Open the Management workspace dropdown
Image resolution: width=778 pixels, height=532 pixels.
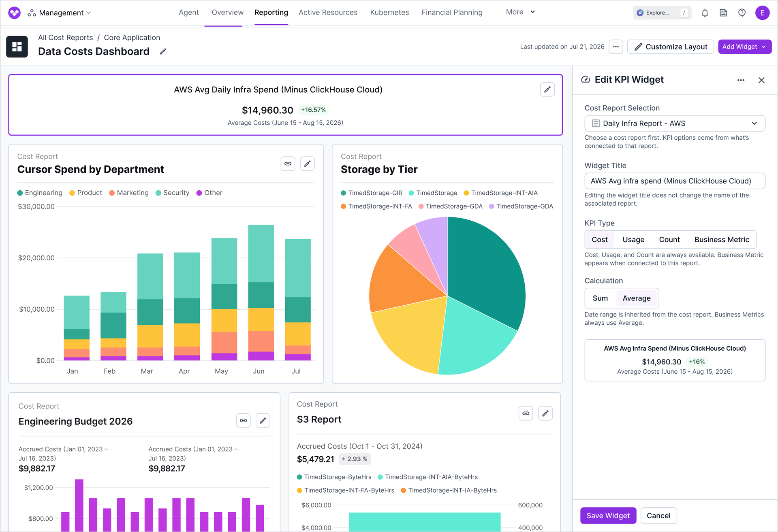pyautogui.click(x=60, y=13)
